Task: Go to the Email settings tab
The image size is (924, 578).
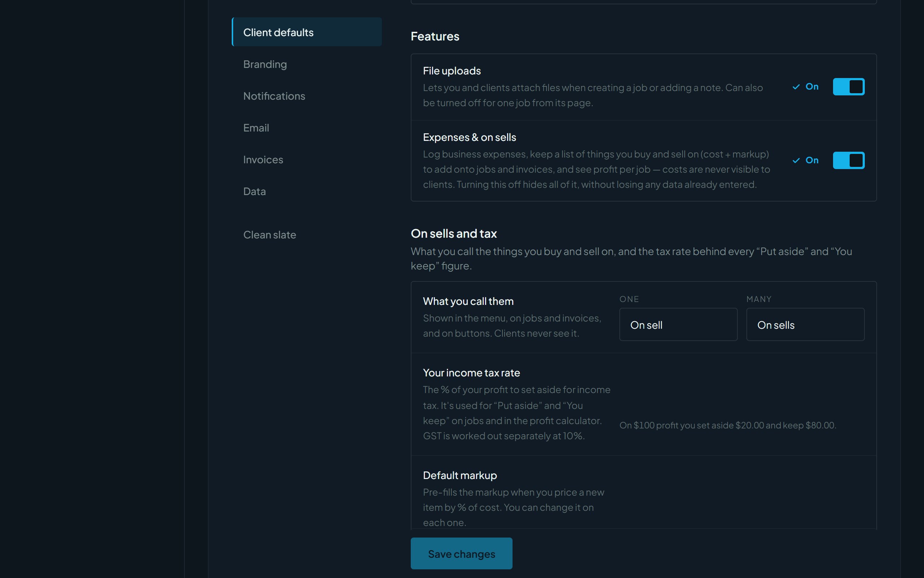Action: point(306,128)
